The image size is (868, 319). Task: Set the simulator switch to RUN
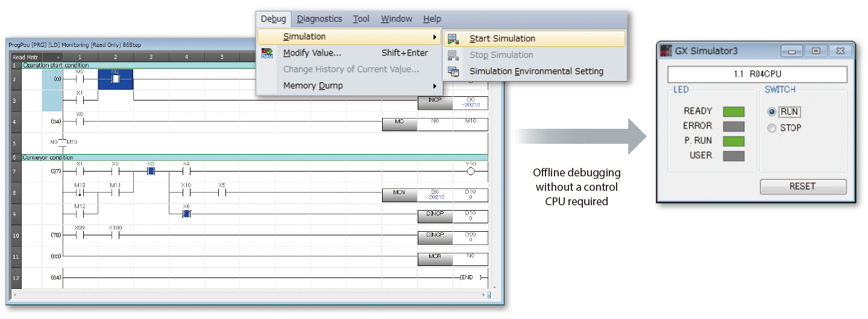[x=772, y=112]
